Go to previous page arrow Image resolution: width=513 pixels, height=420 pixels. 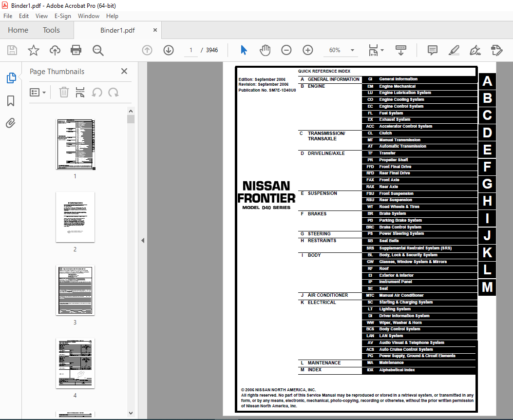(147, 50)
